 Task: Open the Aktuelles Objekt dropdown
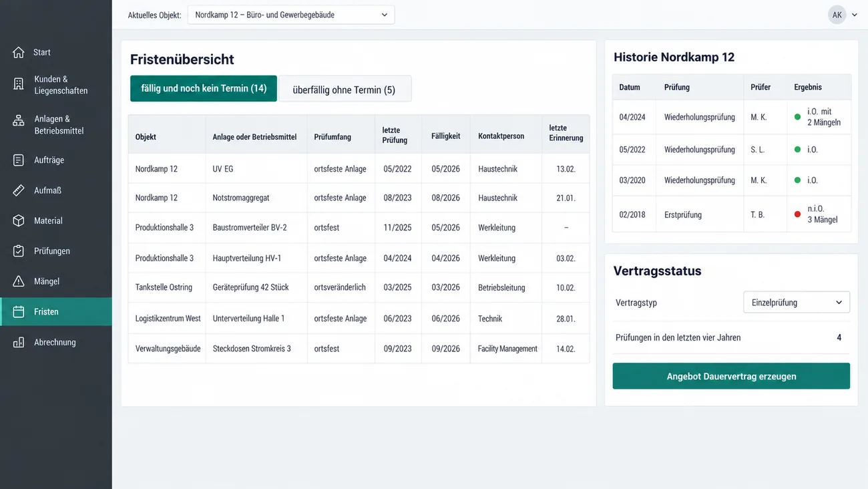point(291,15)
